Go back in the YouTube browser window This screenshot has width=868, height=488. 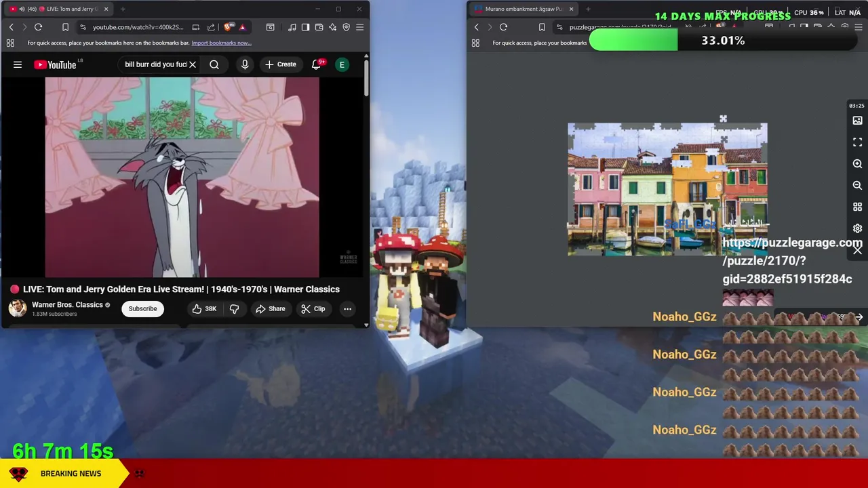[x=11, y=27]
